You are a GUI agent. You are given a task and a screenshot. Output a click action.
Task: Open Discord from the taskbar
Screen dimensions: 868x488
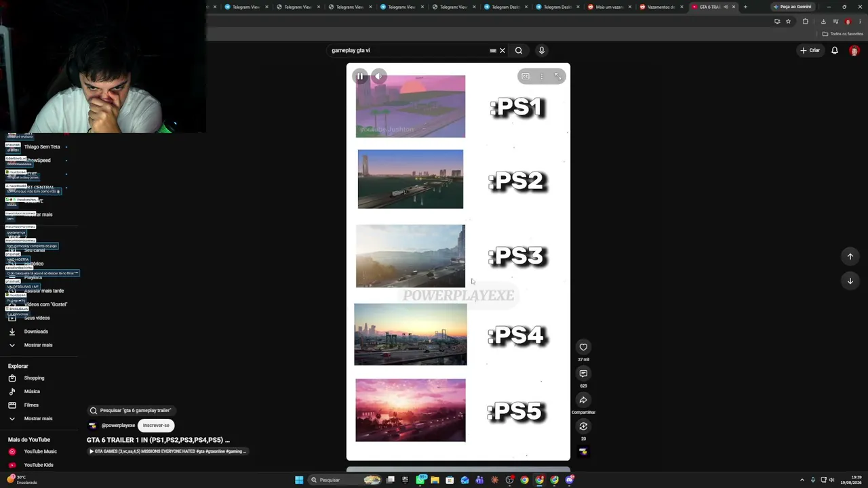coord(569,480)
